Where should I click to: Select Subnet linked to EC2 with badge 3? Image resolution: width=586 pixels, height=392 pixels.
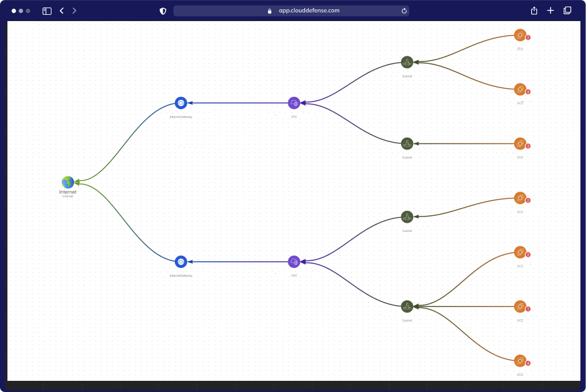pos(407,143)
